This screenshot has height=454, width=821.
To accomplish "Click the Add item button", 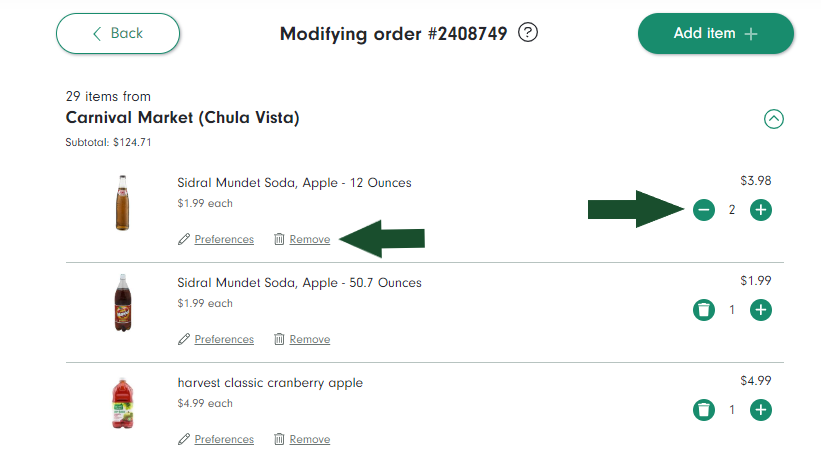I will 715,34.
